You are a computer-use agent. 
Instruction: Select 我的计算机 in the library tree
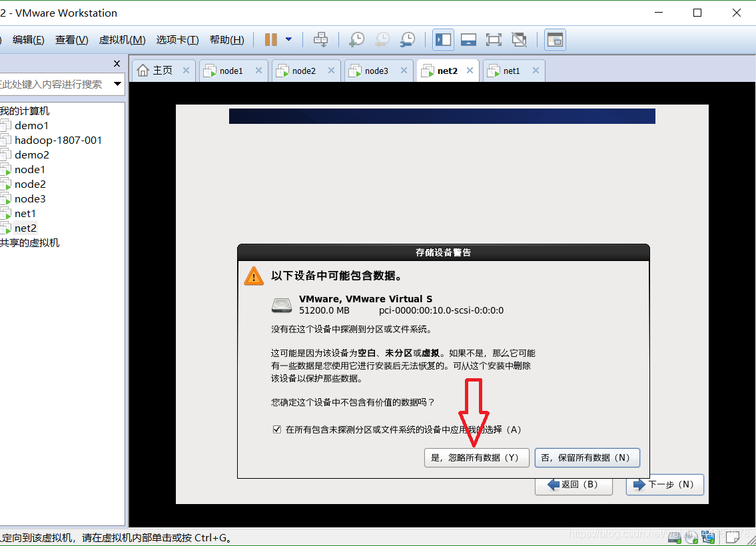[x=25, y=111]
